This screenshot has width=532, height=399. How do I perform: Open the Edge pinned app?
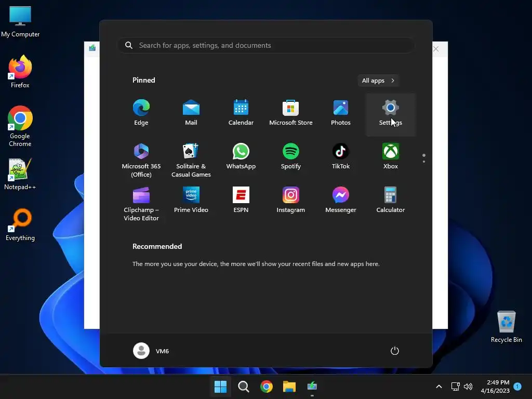[x=141, y=113]
